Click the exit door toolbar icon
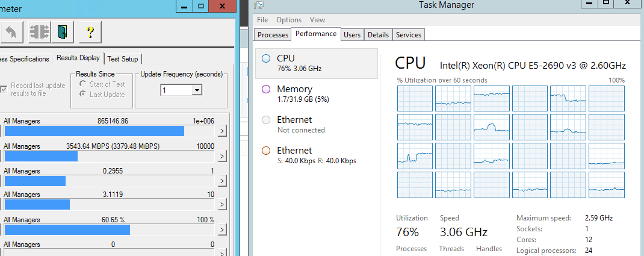The height and width of the screenshot is (256, 644). pyautogui.click(x=61, y=31)
